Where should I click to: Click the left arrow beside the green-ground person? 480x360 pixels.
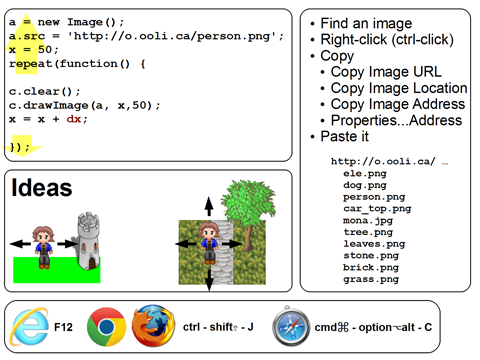pyautogui.click(x=21, y=244)
